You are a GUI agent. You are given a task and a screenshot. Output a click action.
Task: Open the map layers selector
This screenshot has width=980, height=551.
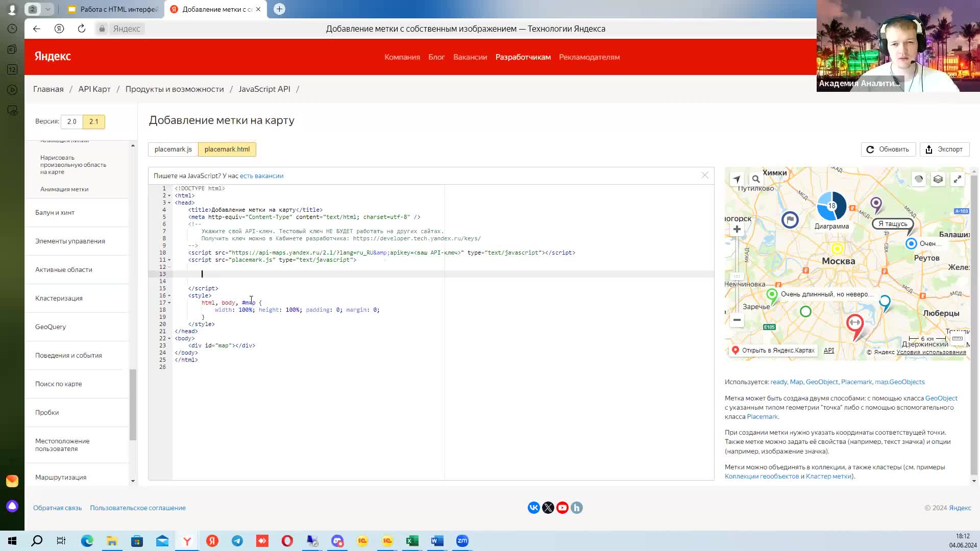click(938, 179)
